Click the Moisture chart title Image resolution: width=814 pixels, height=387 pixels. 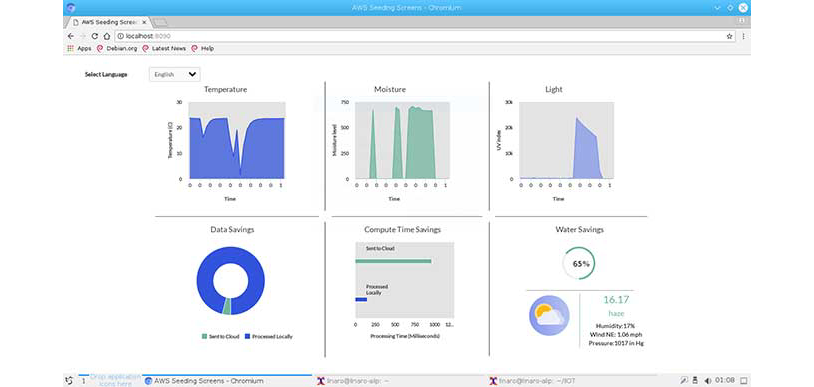pyautogui.click(x=390, y=89)
